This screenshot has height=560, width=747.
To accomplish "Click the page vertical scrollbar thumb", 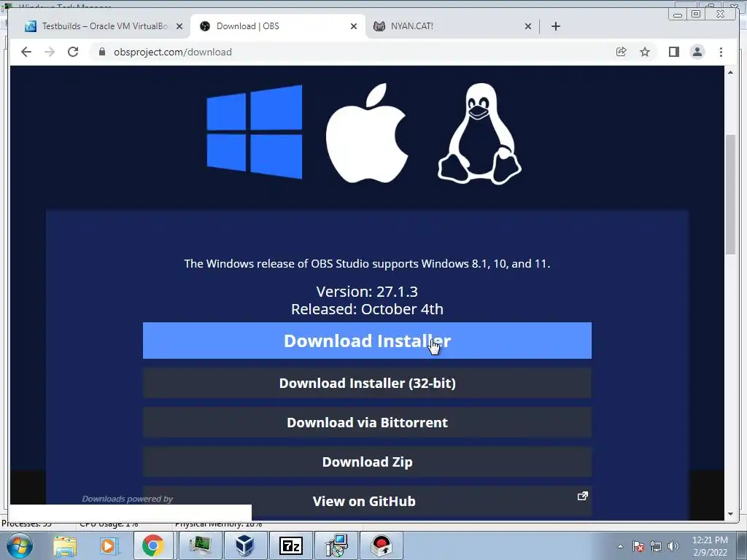I will coord(730,194).
